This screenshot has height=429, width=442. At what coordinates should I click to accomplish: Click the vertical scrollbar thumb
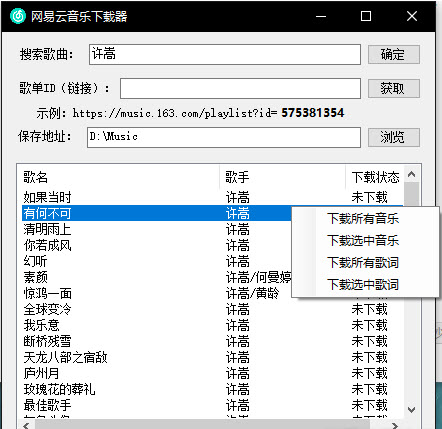[411, 194]
